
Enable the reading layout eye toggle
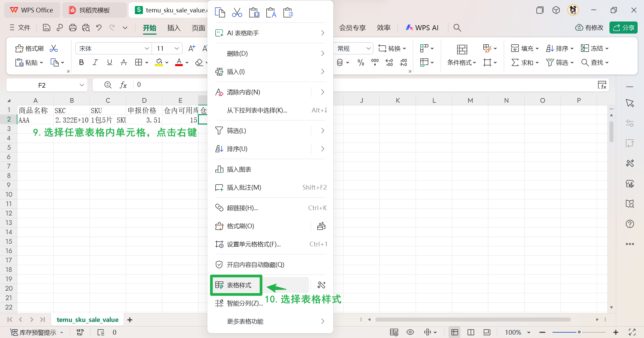coord(410,332)
